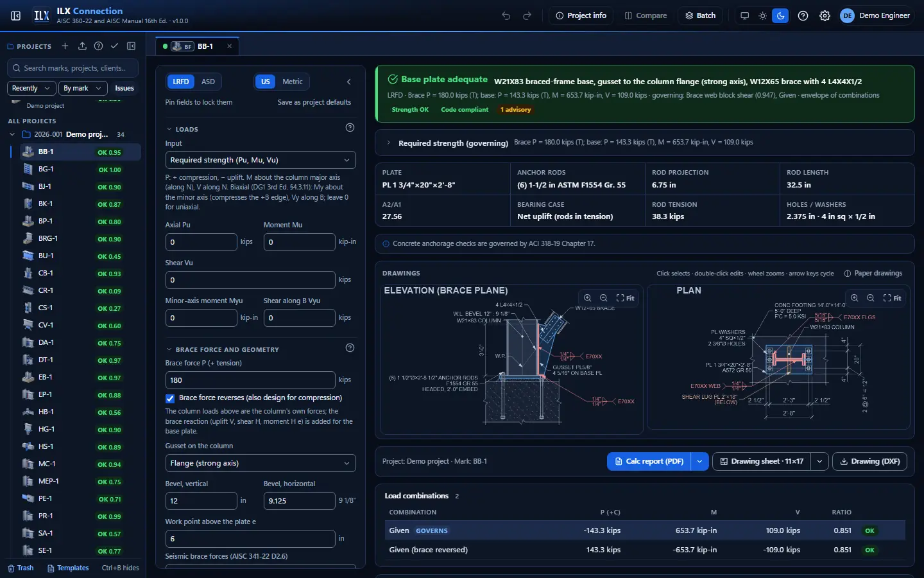
Task: Switch units to Metric
Action: pos(293,82)
